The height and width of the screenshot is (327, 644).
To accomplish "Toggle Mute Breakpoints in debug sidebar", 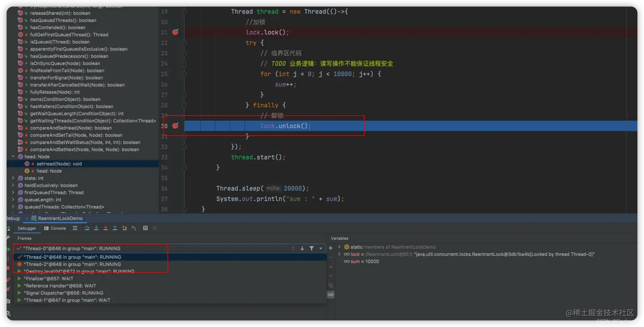I will (8, 289).
